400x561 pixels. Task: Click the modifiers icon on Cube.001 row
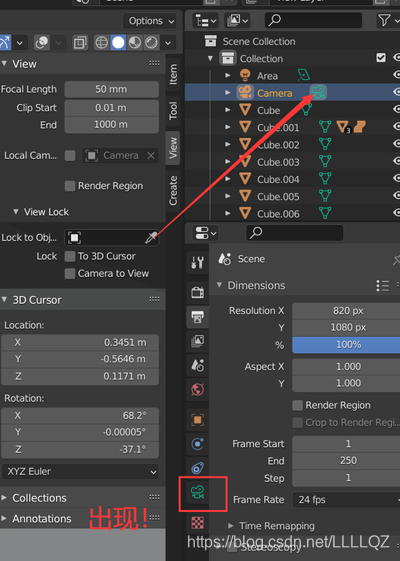pyautogui.click(x=343, y=127)
